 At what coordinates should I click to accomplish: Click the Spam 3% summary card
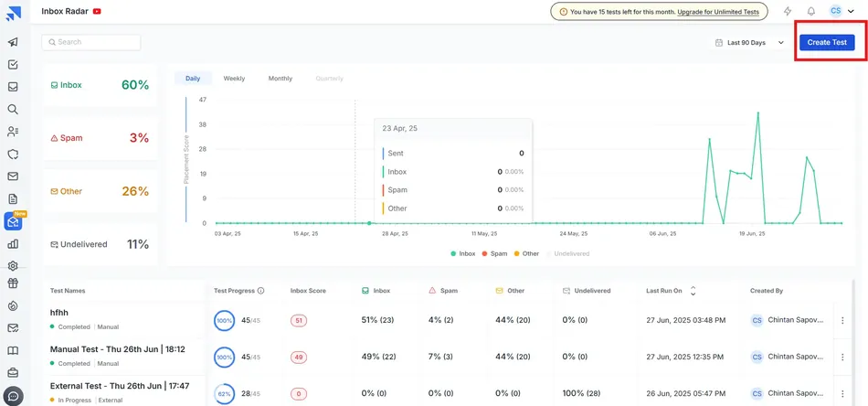(100, 138)
